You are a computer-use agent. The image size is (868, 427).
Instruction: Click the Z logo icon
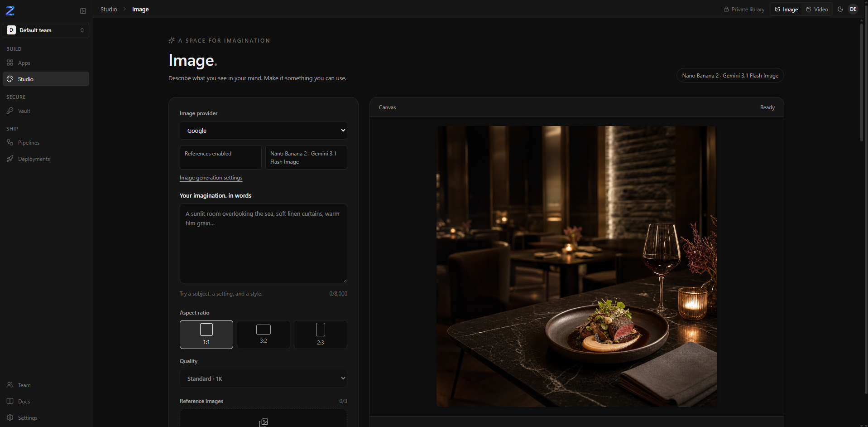pos(10,11)
